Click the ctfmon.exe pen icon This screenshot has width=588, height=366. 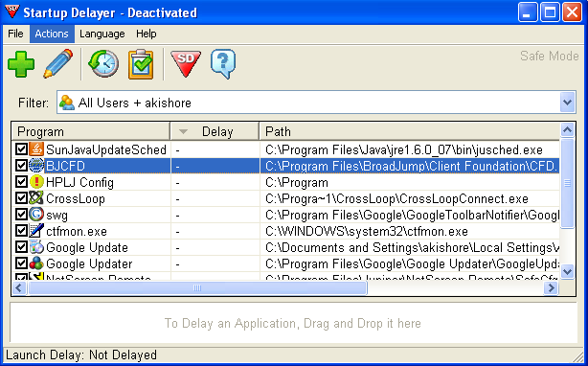pos(36,231)
